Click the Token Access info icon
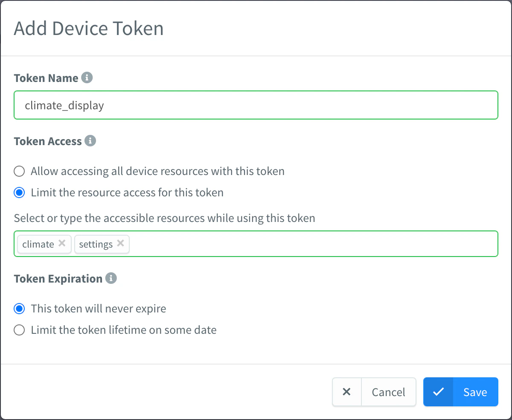 [x=90, y=141]
